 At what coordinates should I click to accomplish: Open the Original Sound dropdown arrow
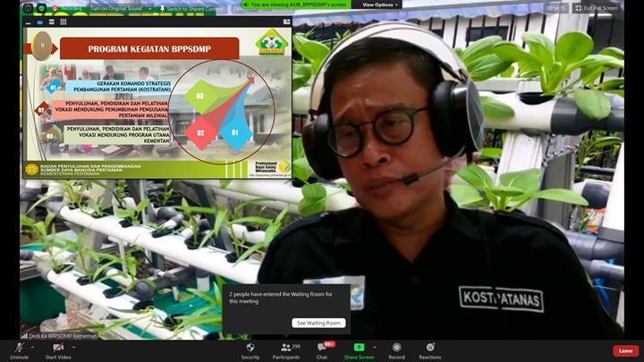(150, 8)
